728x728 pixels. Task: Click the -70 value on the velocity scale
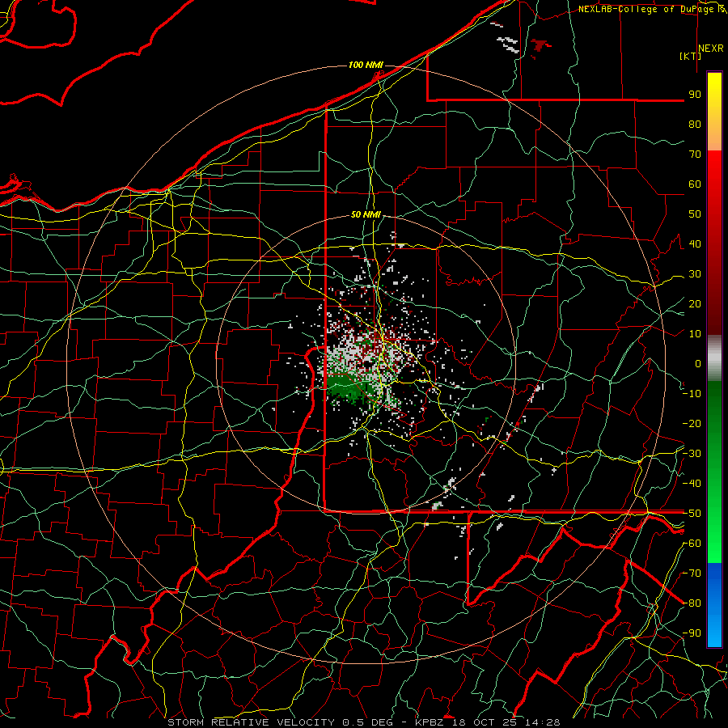(x=692, y=574)
